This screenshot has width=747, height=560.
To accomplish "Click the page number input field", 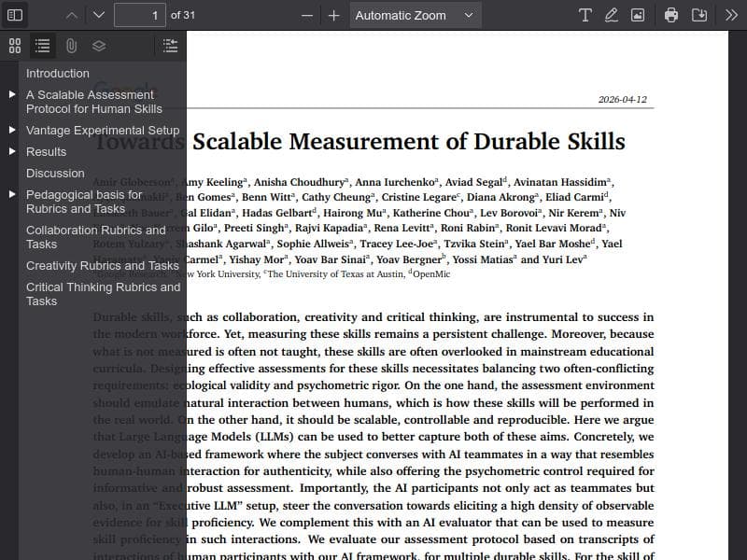I will coord(140,15).
